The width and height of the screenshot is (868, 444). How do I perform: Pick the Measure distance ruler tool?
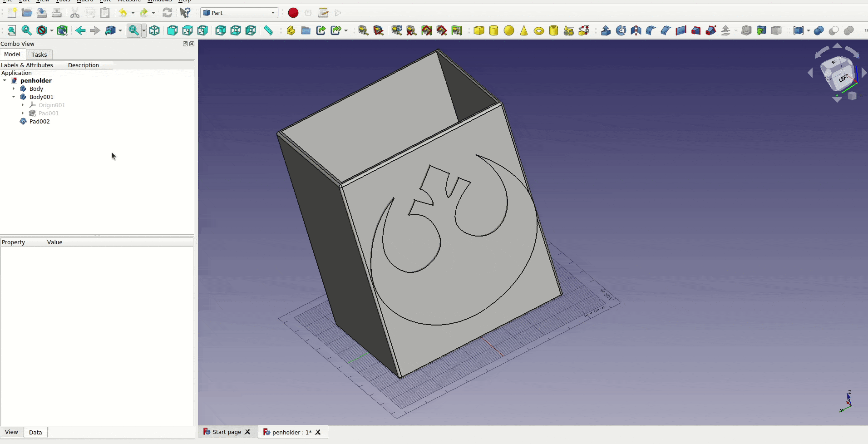[x=268, y=30]
